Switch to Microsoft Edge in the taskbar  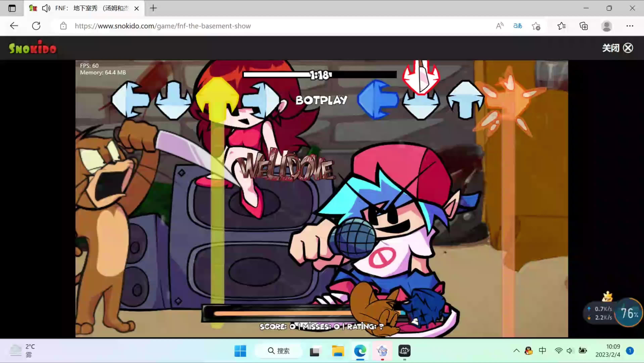(x=360, y=351)
